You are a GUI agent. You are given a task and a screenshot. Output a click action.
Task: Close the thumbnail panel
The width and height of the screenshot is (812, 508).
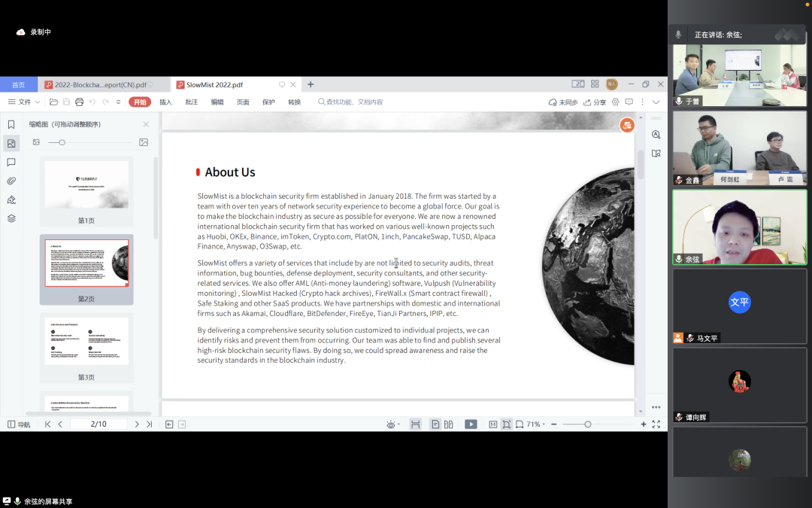[x=146, y=124]
